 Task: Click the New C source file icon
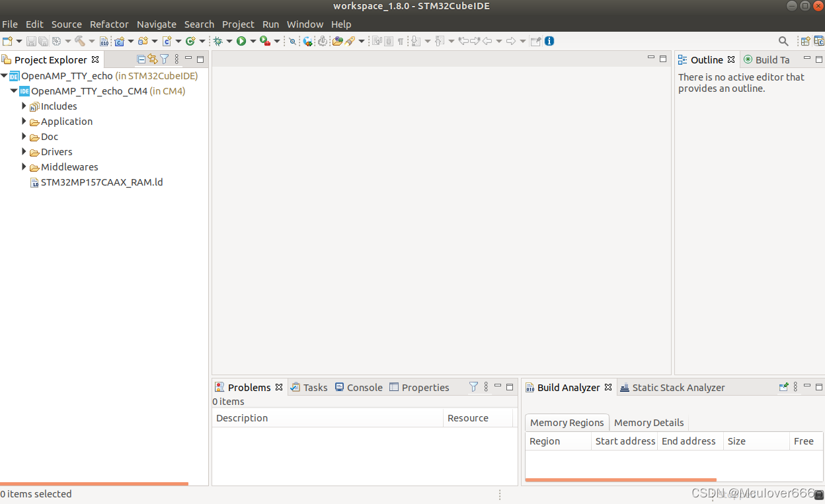click(167, 41)
